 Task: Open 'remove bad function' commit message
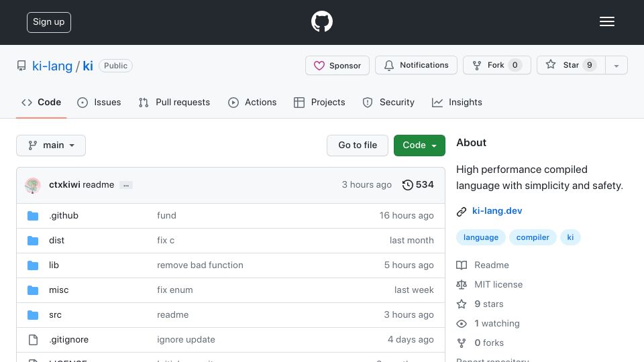tap(200, 265)
